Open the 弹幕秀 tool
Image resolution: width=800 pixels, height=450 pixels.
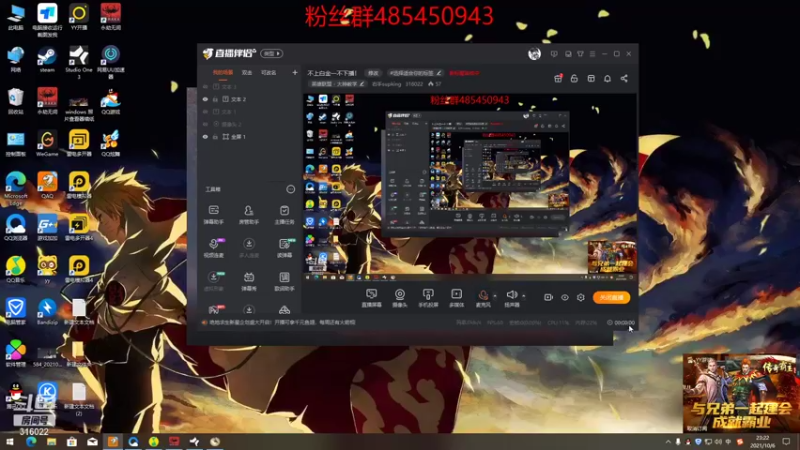(248, 281)
